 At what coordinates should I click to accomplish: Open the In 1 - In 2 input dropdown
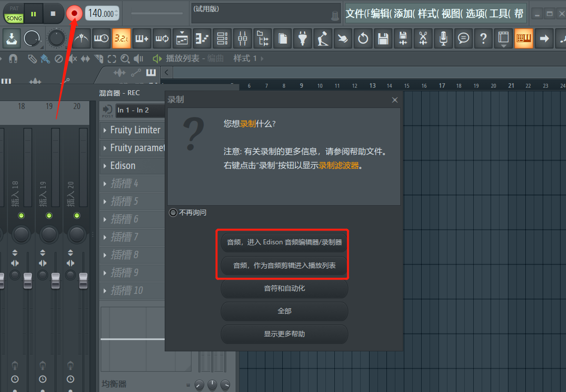(140, 111)
